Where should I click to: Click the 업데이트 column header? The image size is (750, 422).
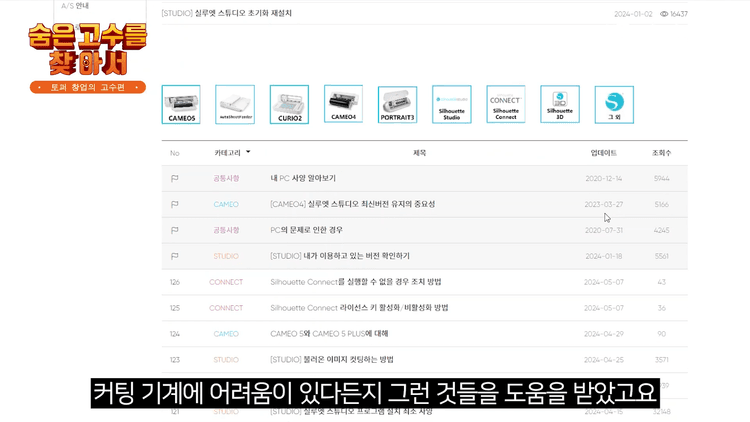coord(603,153)
